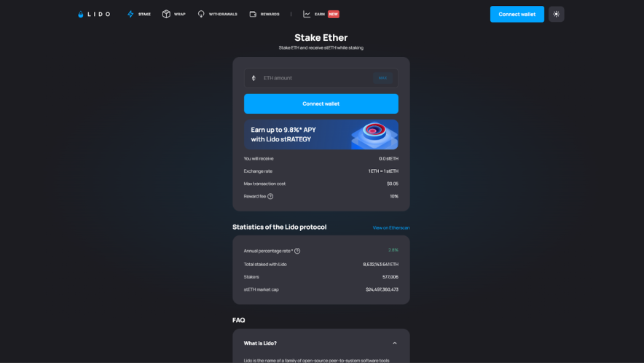Go to the Rewards page
Viewport: 644px width, 363px height.
pos(270,14)
